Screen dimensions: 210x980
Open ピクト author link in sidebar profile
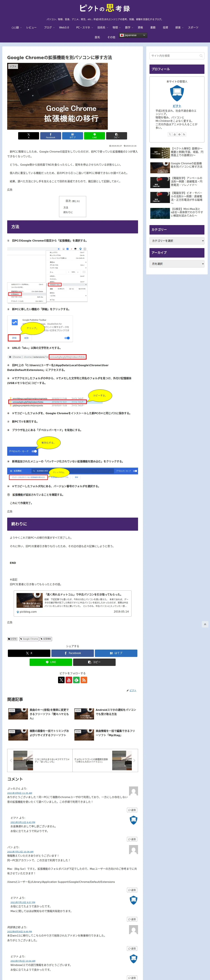click(x=177, y=106)
